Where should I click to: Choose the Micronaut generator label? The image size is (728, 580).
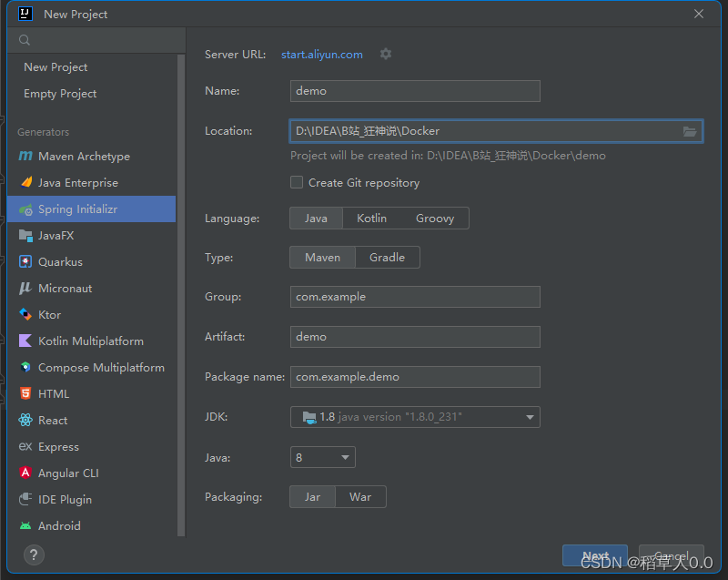(x=65, y=289)
